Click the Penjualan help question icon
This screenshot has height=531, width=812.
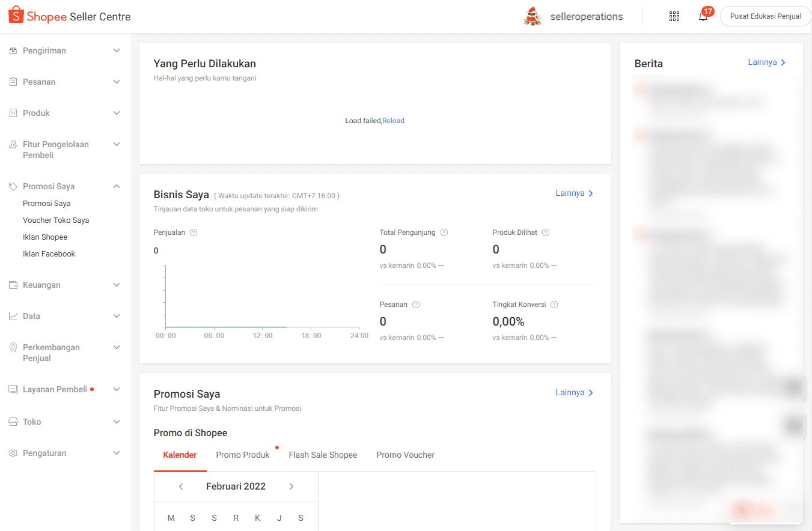pyautogui.click(x=194, y=232)
